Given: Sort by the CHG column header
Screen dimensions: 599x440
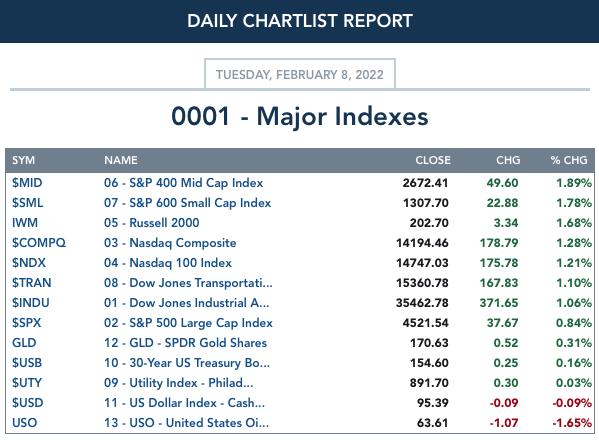Looking at the screenshot, I should click(x=508, y=160).
